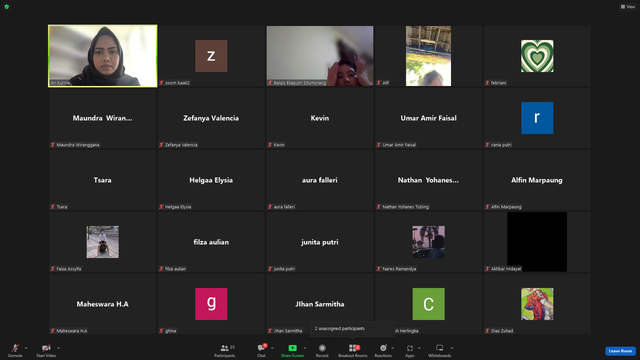The height and width of the screenshot is (360, 640).
Task: Click the 2 unassigned participants tooltip
Action: coord(352,329)
